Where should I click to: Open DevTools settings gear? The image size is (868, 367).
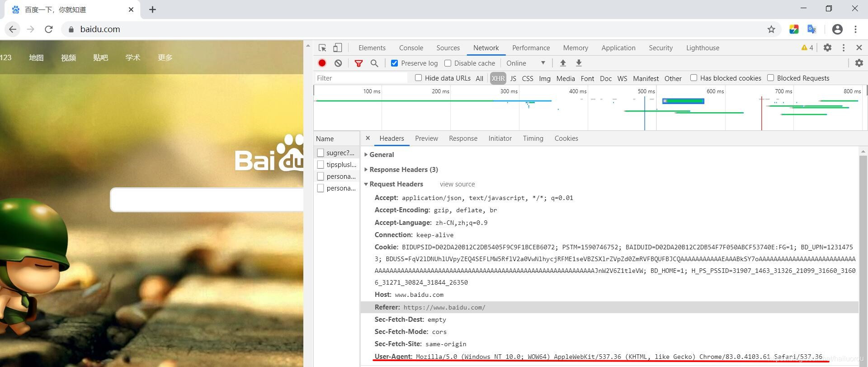827,48
